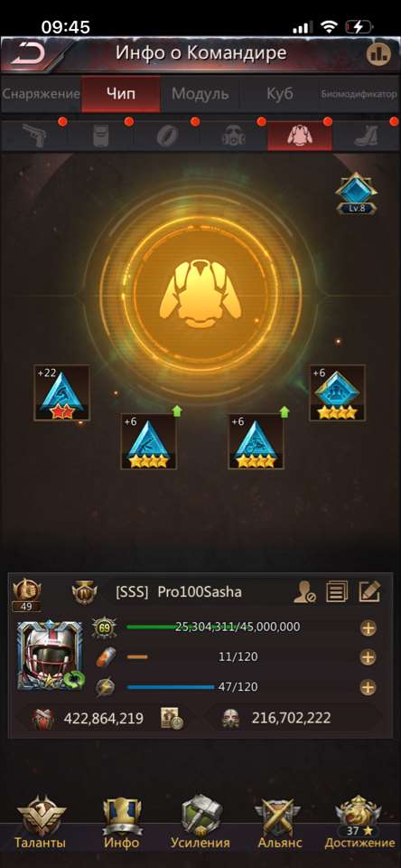Select the boots slot icon
Image resolution: width=401 pixels, height=868 pixels.
[x=368, y=137]
